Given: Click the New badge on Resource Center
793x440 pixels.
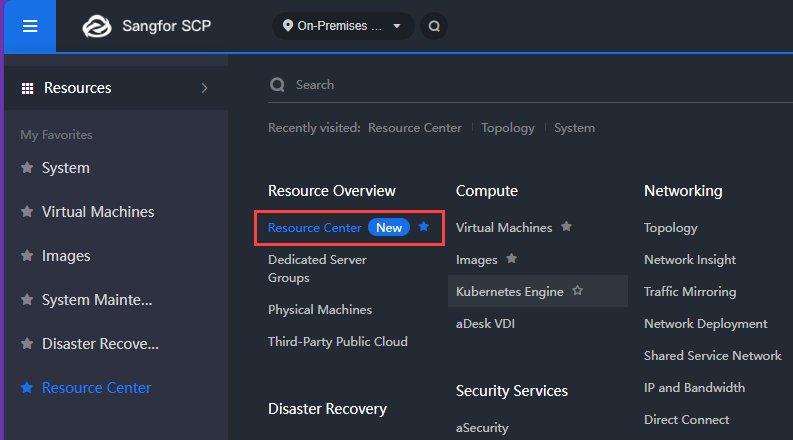Looking at the screenshot, I should pyautogui.click(x=389, y=228).
